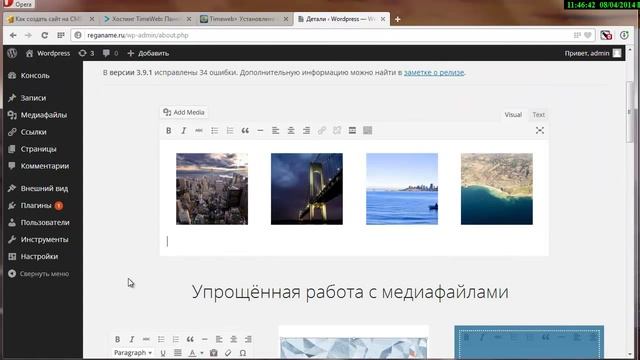Select the bridge at night thumbnail
Image resolution: width=640 pixels, height=360 pixels.
pos(307,189)
